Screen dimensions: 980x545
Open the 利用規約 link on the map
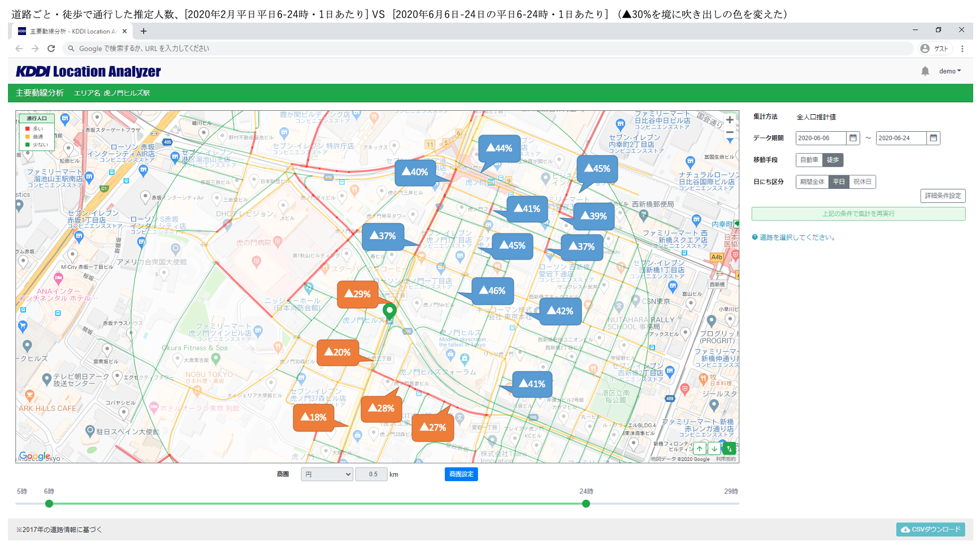click(x=726, y=459)
